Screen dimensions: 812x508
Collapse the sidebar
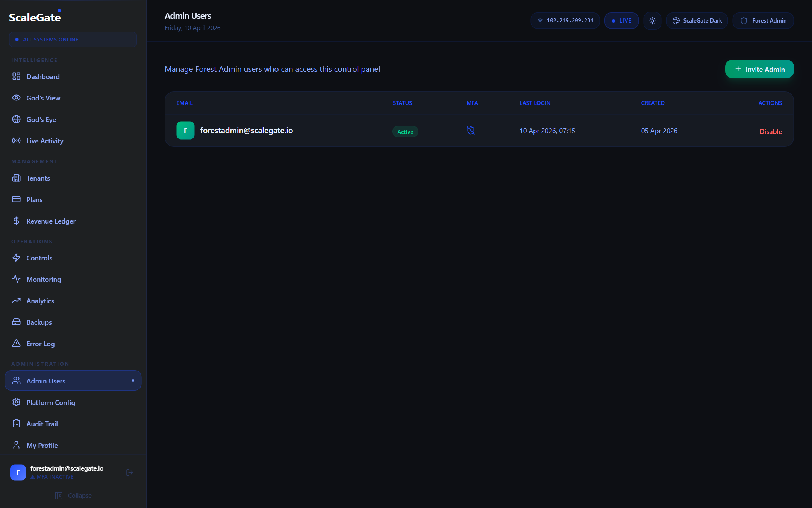coord(73,496)
